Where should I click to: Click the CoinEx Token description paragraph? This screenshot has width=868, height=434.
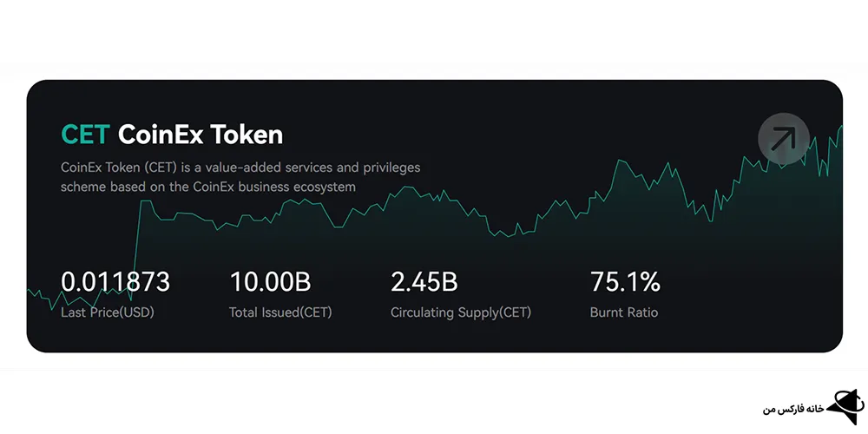point(240,177)
